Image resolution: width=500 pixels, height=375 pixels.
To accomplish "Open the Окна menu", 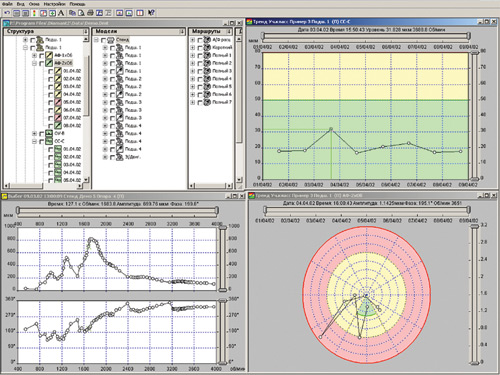I will [x=34, y=4].
